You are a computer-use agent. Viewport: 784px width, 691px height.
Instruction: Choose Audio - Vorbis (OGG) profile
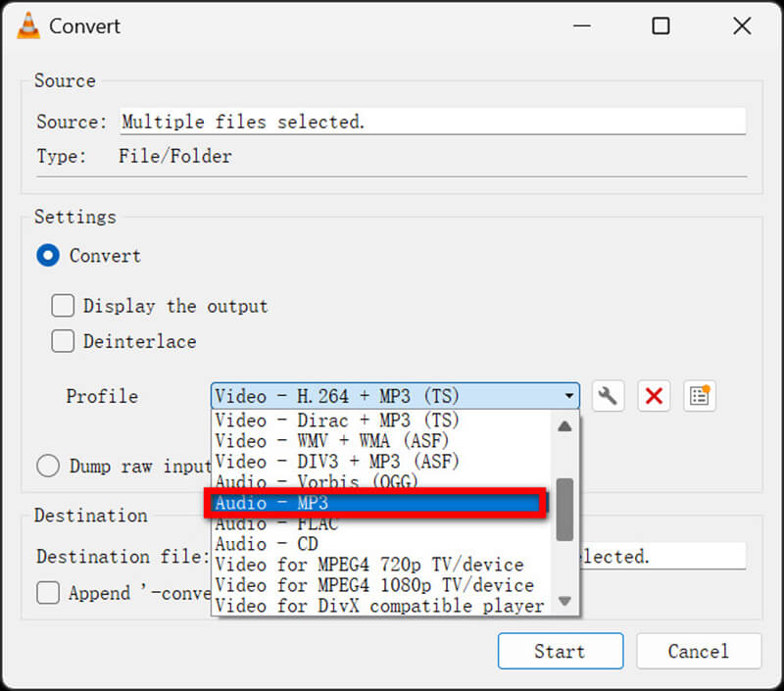click(383, 480)
